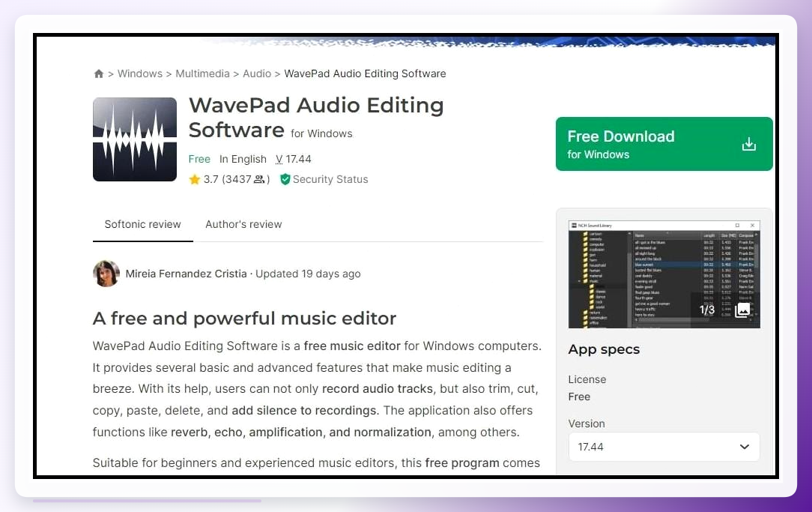Click the V 17.44 version label
The image size is (812, 512).
pos(293,159)
